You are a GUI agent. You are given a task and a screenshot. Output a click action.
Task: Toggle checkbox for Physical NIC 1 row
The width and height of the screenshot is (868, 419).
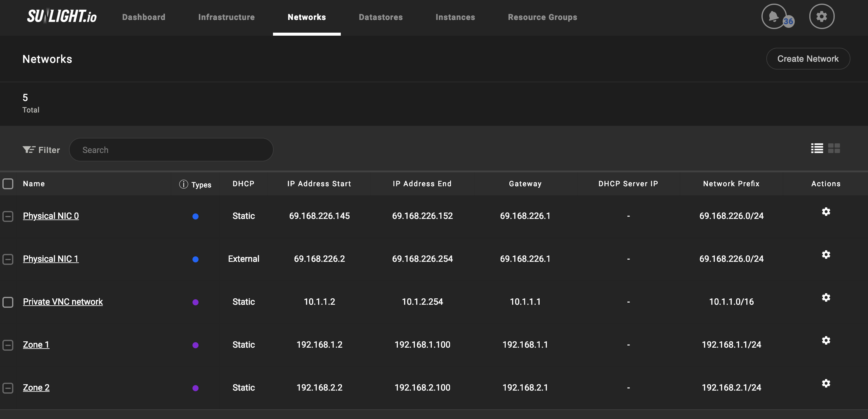coord(8,259)
